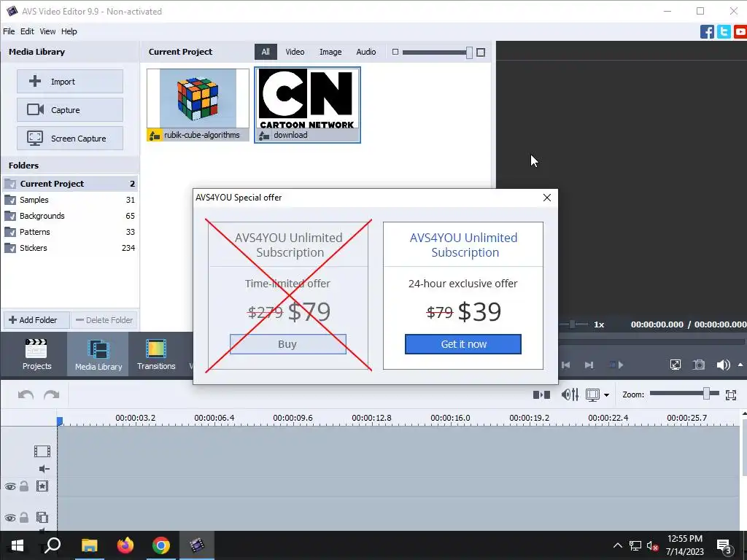Click the Screen Capture button
Image resolution: width=747 pixels, height=560 pixels.
[x=70, y=139]
